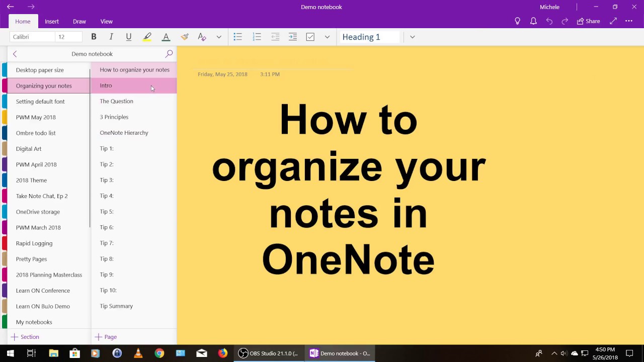Open the Windows Start menu

tap(10, 353)
